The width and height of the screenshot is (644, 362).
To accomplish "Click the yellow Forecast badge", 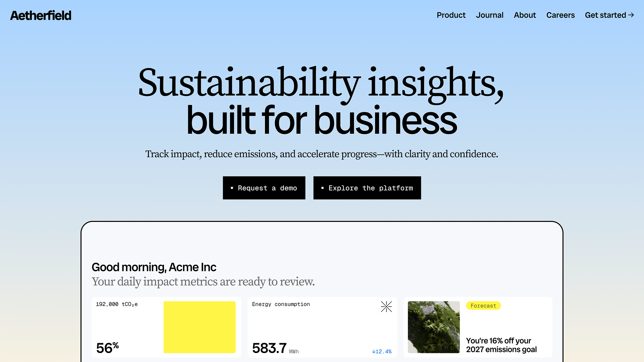I will (x=483, y=305).
